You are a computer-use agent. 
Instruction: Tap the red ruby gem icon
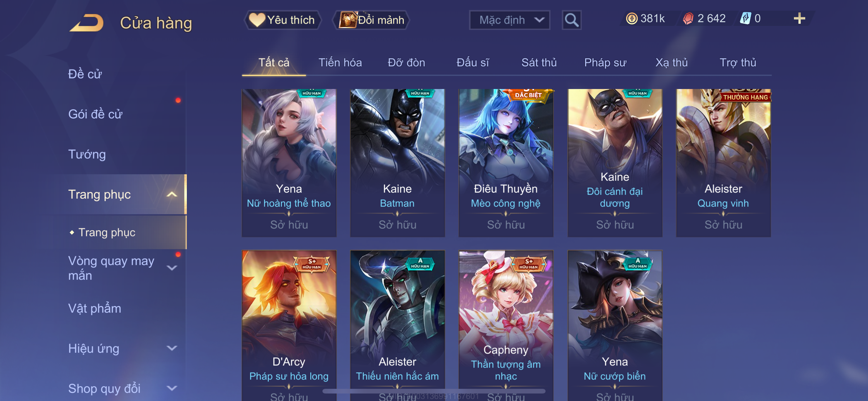point(688,18)
